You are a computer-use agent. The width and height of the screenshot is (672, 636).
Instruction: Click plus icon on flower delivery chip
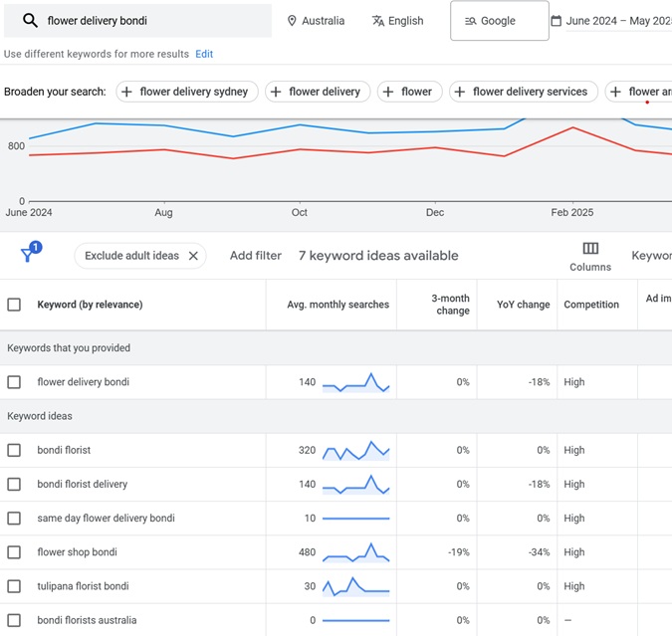point(276,92)
